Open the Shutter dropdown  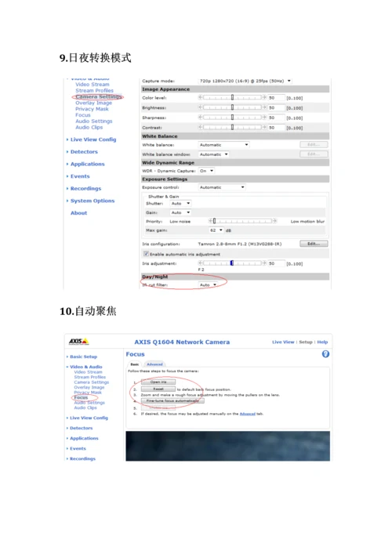pyautogui.click(x=180, y=204)
